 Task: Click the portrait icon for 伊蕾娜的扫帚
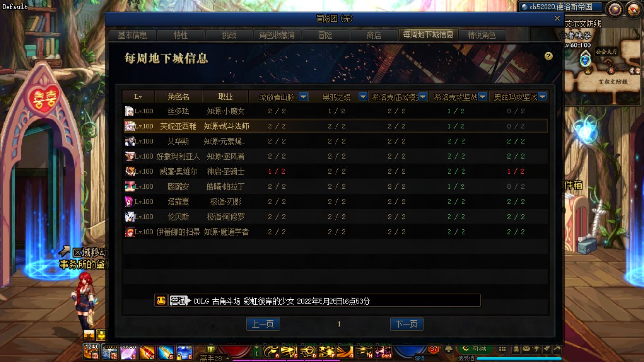click(129, 232)
